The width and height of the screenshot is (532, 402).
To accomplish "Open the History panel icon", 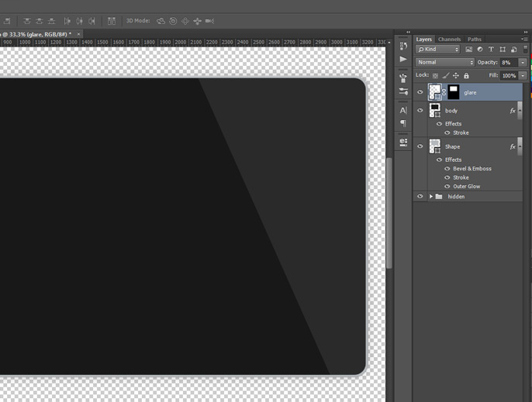I will pos(403,46).
